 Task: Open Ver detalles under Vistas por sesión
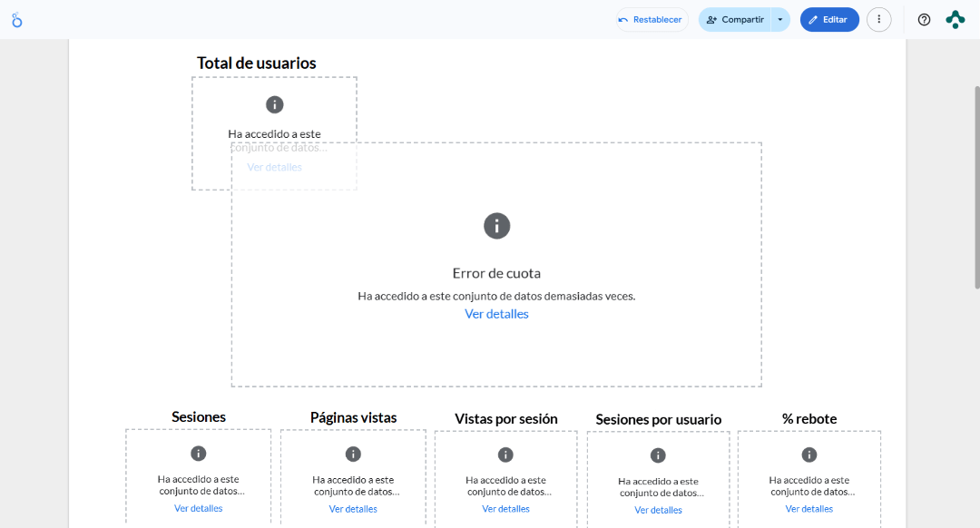[505, 510]
